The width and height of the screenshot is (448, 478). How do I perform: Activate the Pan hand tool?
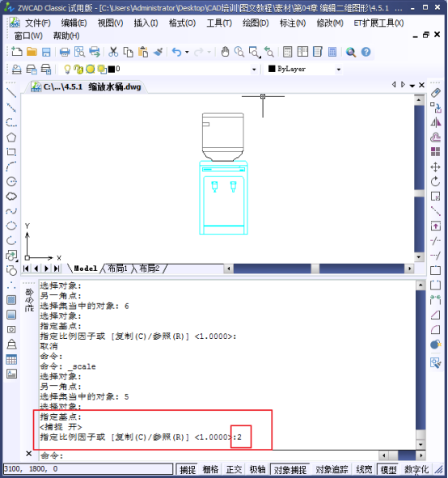click(x=225, y=52)
